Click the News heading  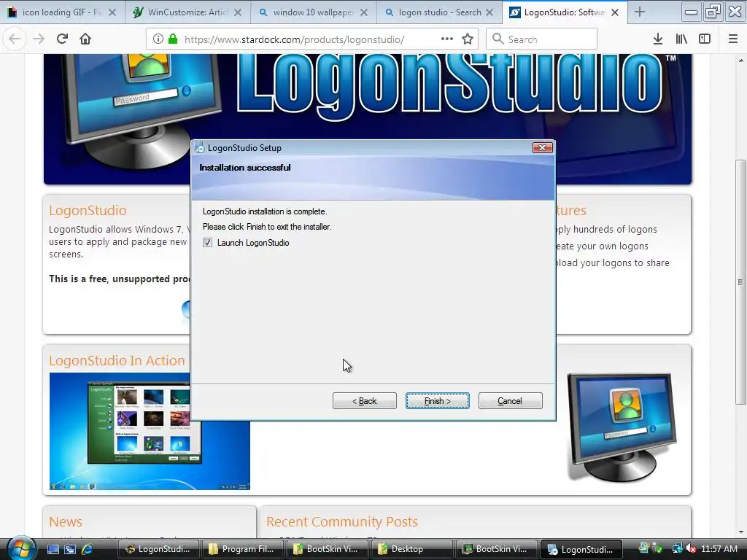click(x=65, y=522)
